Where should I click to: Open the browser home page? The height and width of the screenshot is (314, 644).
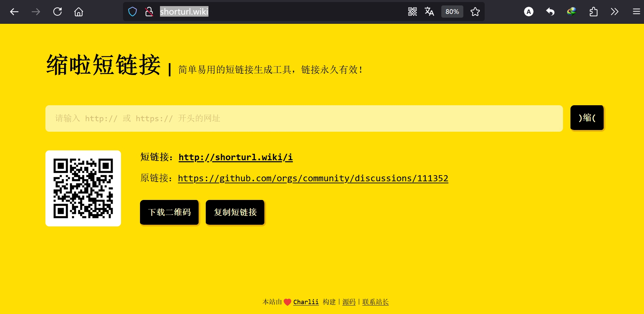click(79, 12)
